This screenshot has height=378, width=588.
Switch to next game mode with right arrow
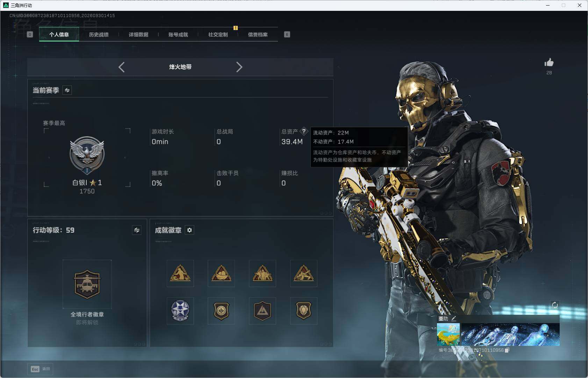(239, 67)
